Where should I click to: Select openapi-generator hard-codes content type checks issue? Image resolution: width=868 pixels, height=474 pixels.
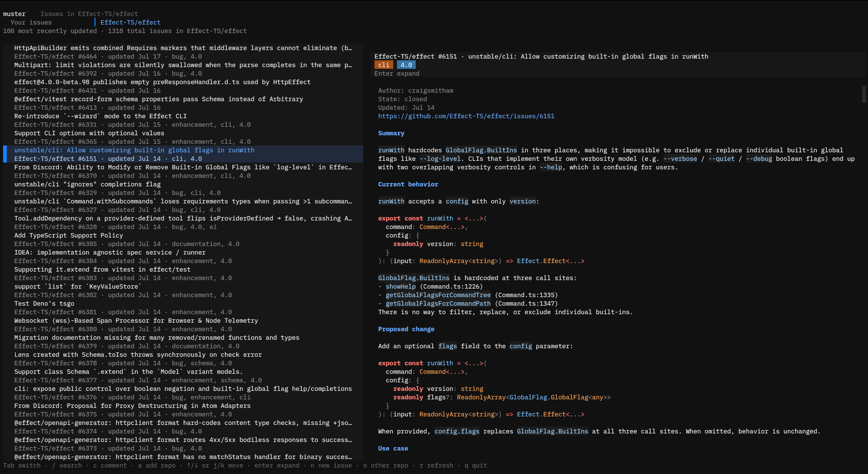coord(183,427)
